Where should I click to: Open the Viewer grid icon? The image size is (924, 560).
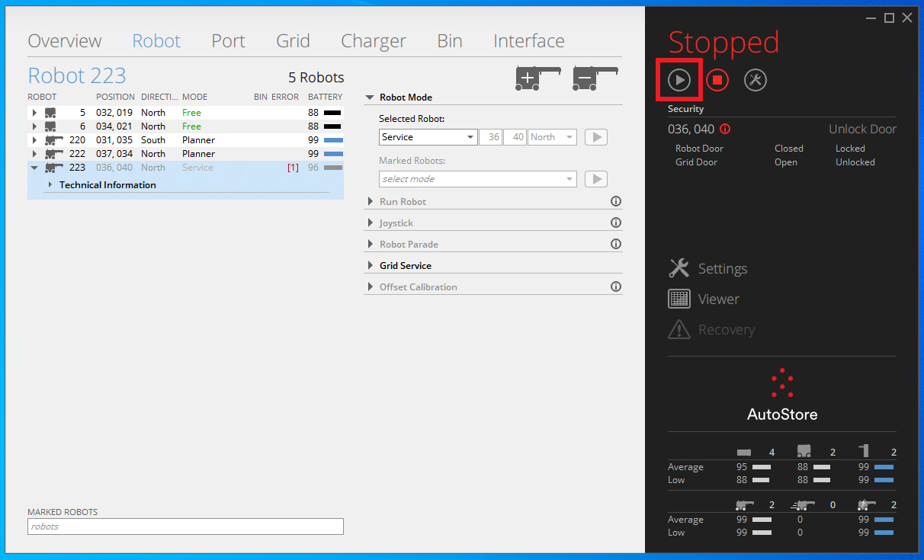click(679, 299)
